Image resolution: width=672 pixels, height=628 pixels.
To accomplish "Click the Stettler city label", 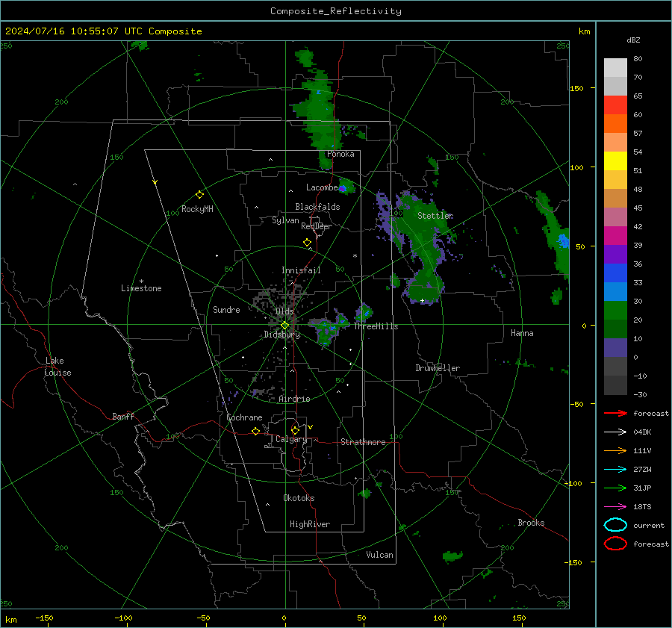I will point(435,216).
